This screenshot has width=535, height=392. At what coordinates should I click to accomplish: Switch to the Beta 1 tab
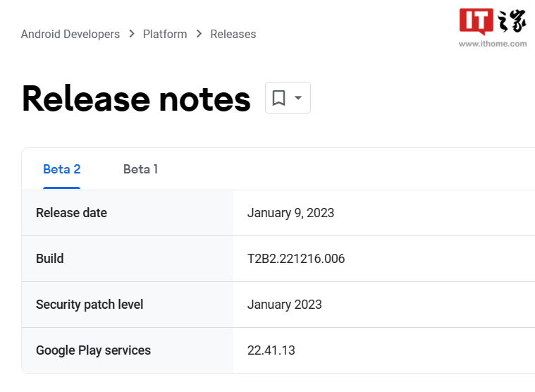(140, 169)
